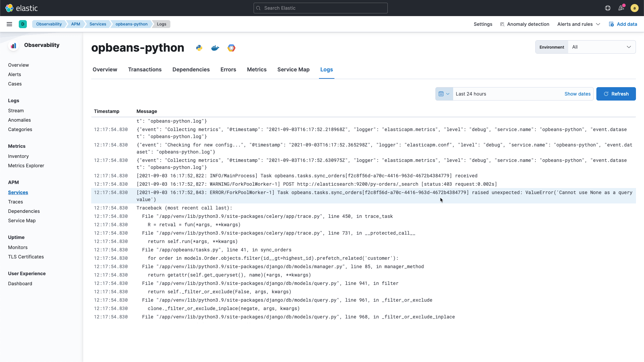
Task: Open Metrics Explorer in sidebar
Action: click(26, 166)
